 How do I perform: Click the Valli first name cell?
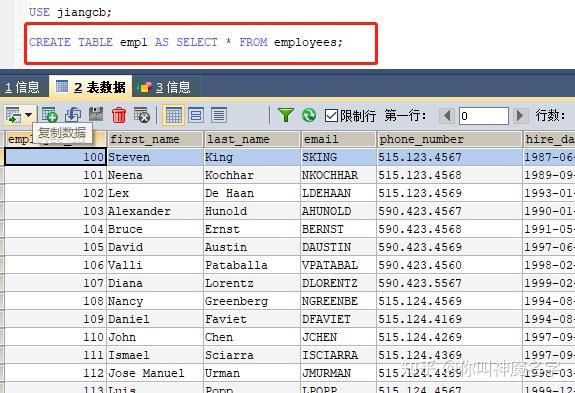coord(155,265)
